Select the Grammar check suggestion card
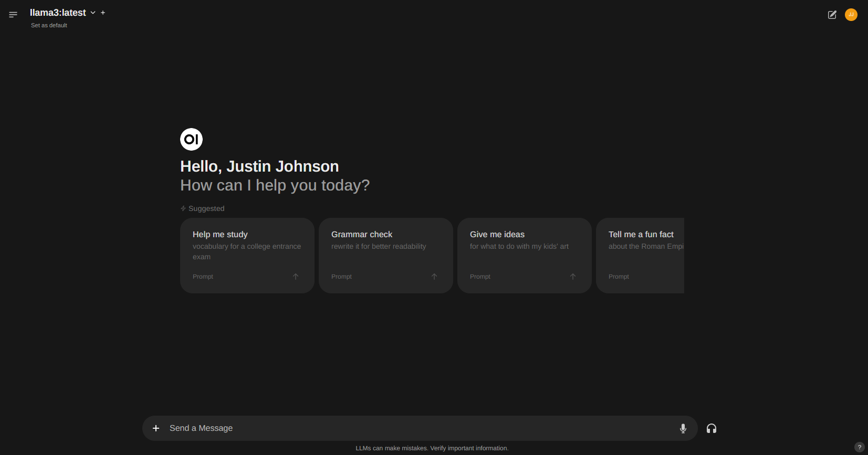868x455 pixels. (386, 256)
